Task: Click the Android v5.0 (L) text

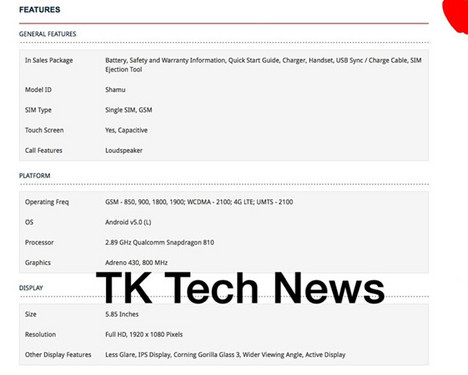Action: [128, 222]
